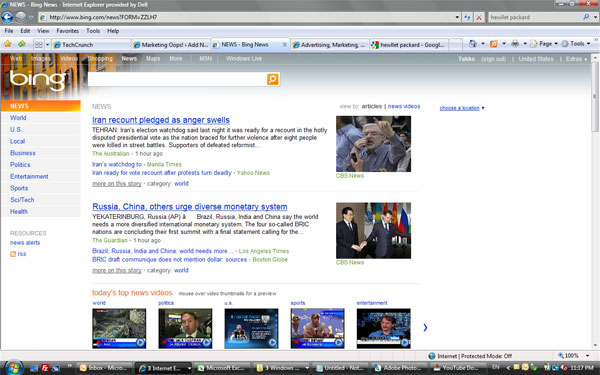Open the Tools dropdown in command bar

click(576, 44)
